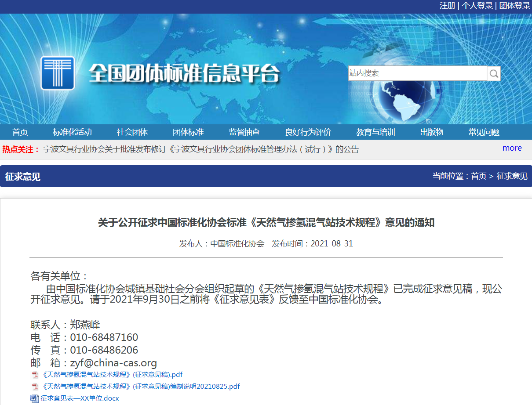532x405 pixels.
Task: Click the platform logo icon
Action: [x=58, y=73]
